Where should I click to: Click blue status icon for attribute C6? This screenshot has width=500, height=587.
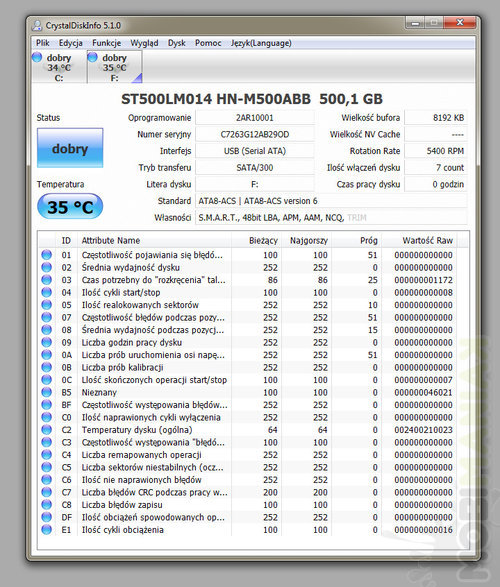point(47,480)
